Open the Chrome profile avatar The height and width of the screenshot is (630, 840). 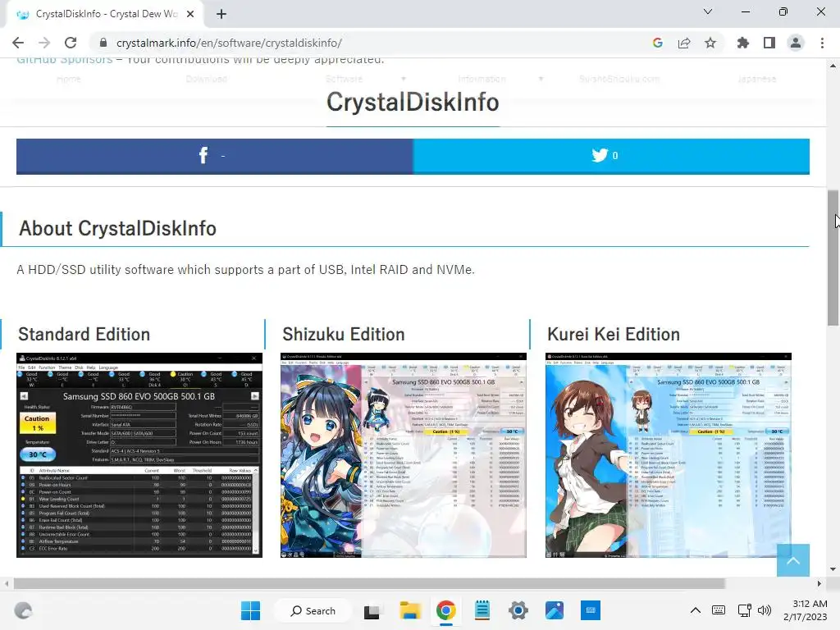pos(796,43)
